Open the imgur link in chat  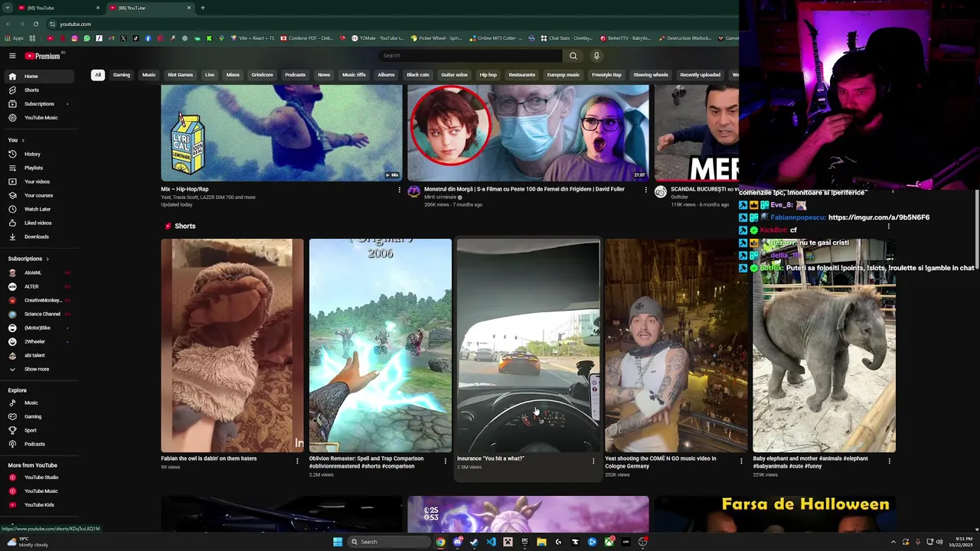(x=879, y=217)
